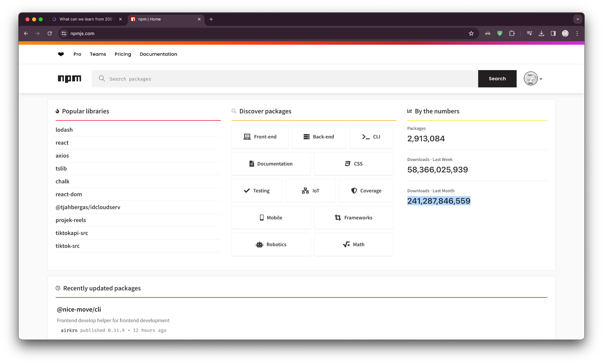Select the Front-end package category
Screen dimensions: 603x364
click(x=260, y=137)
